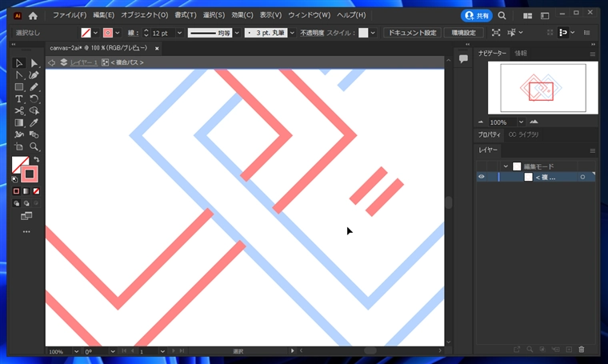Open workspace switcher icon
This screenshot has height=364, width=608.
pos(545,15)
